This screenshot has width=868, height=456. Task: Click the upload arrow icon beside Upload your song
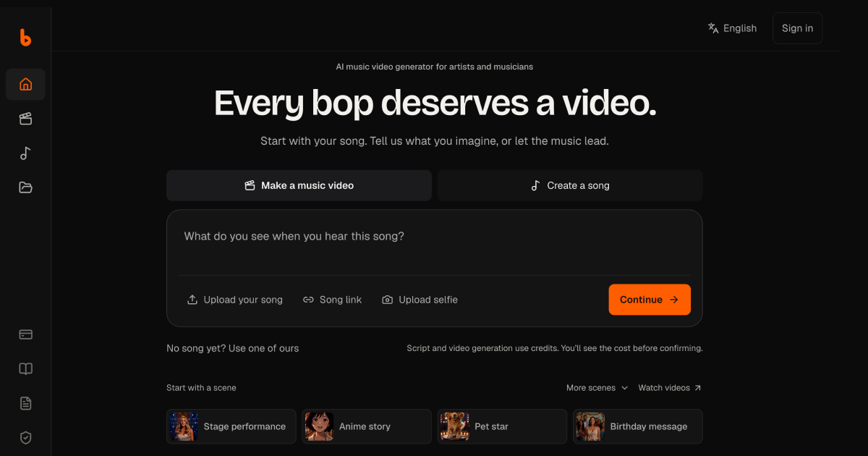click(x=192, y=300)
